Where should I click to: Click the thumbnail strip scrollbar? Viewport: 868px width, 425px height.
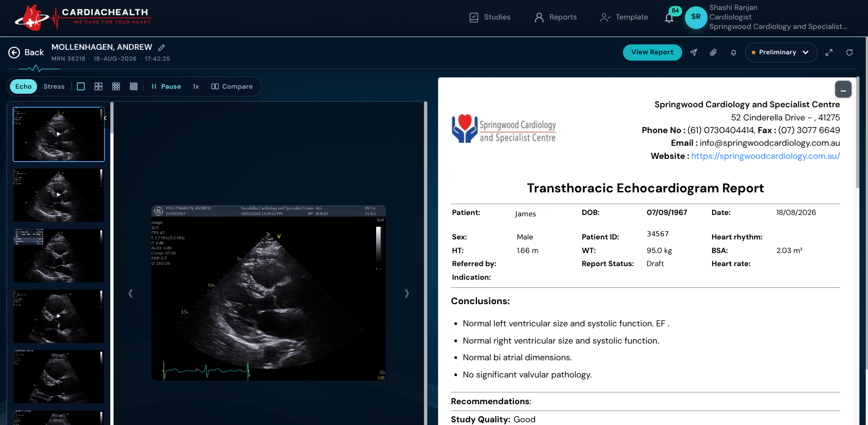[112, 118]
